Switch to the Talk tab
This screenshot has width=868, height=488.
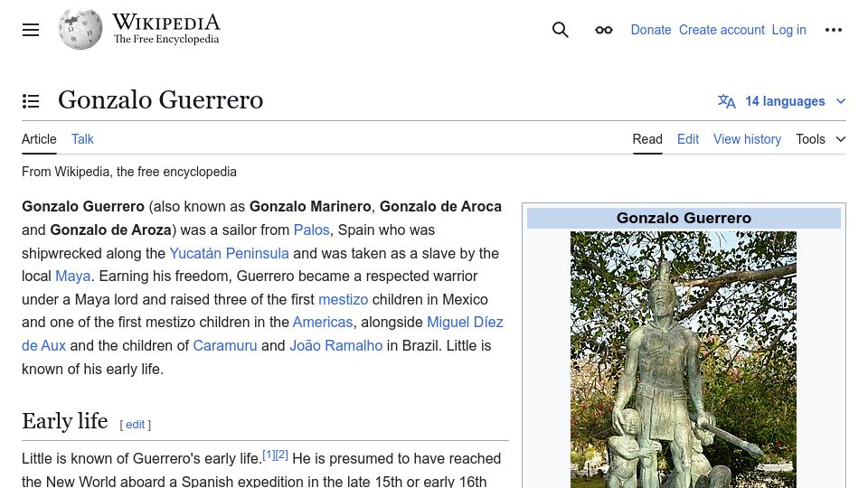(x=82, y=139)
